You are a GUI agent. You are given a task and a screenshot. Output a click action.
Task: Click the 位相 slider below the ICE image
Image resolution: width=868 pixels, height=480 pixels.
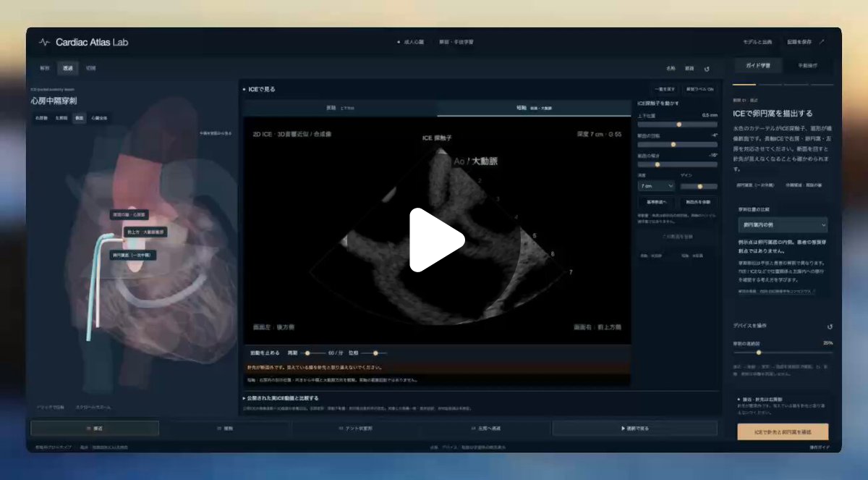coord(374,353)
